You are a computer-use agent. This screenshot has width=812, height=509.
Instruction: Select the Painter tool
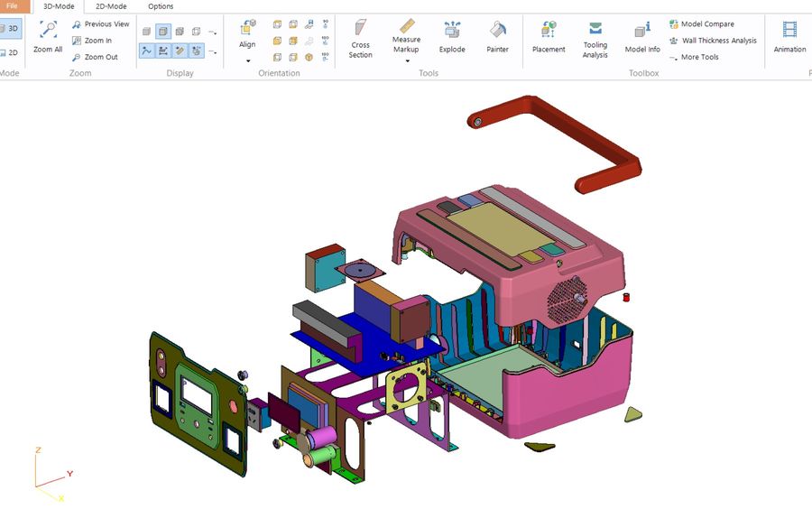tap(497, 36)
